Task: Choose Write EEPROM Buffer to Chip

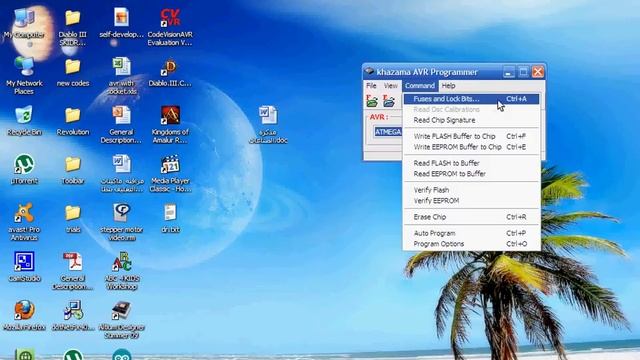Action: [x=471, y=147]
